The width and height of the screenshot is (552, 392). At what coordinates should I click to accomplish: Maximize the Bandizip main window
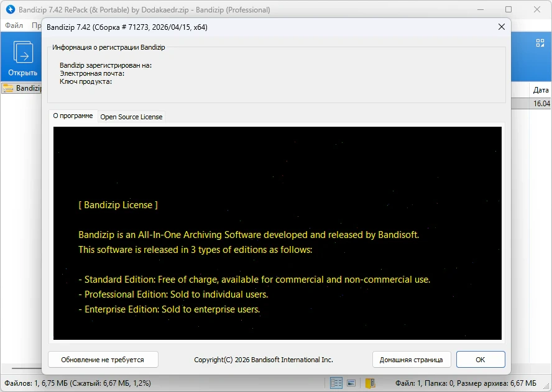click(x=508, y=9)
